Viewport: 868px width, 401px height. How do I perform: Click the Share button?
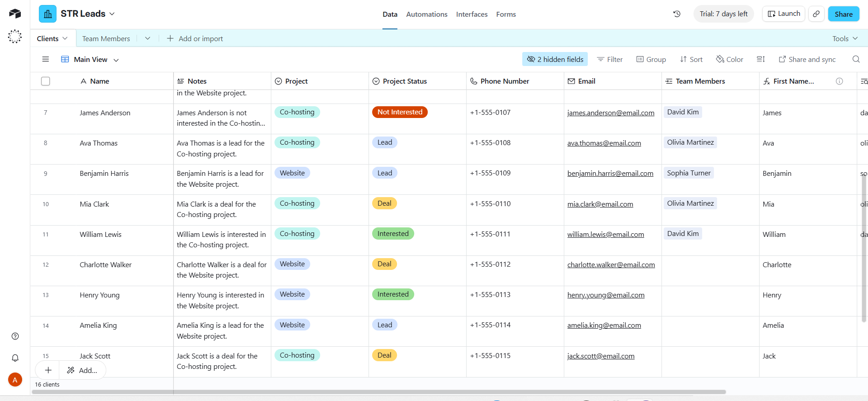844,14
